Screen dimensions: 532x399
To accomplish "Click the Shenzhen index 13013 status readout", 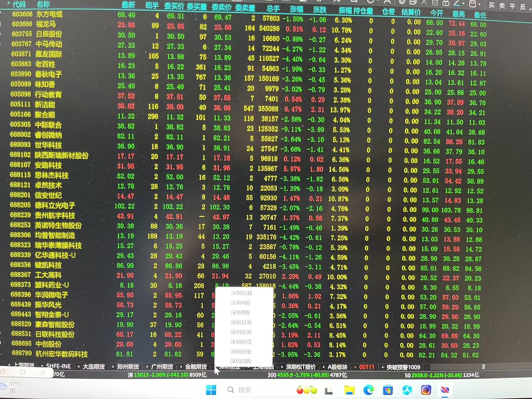I will [167, 375].
